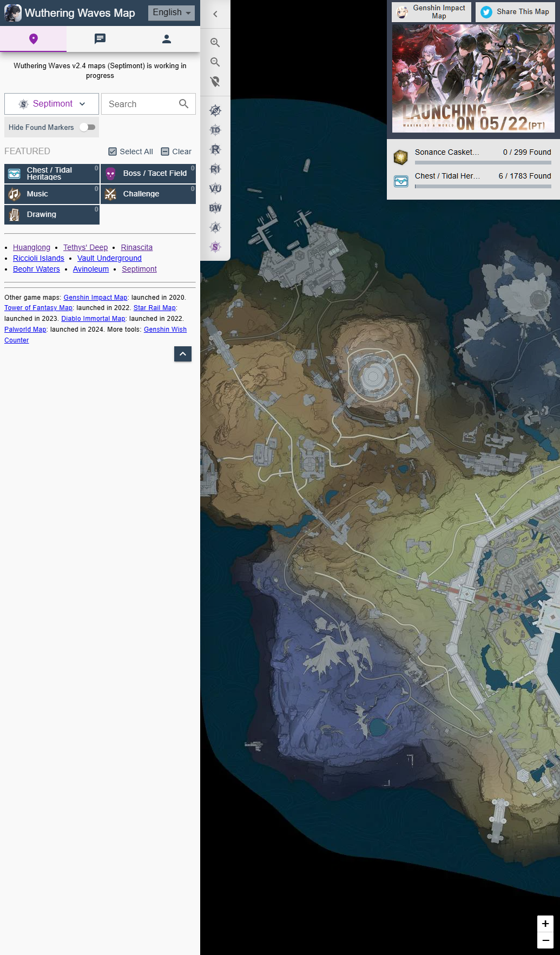560x955 pixels.
Task: Zoom out with the map minus button
Action: [545, 940]
